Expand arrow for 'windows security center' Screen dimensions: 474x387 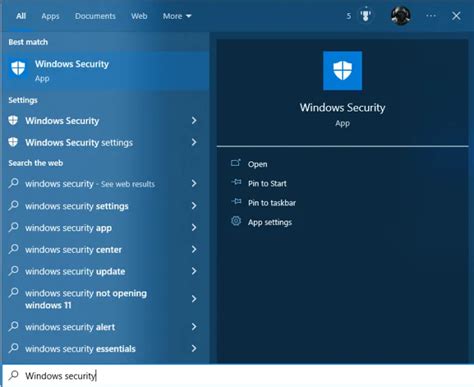click(x=194, y=249)
